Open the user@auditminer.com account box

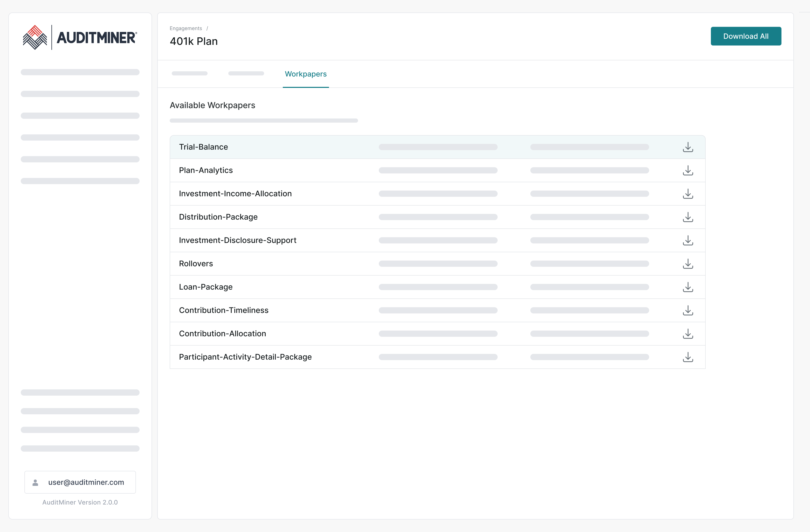pyautogui.click(x=80, y=482)
